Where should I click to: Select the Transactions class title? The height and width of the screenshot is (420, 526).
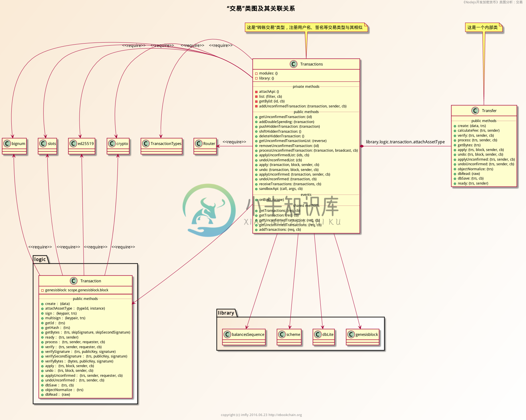311,64
